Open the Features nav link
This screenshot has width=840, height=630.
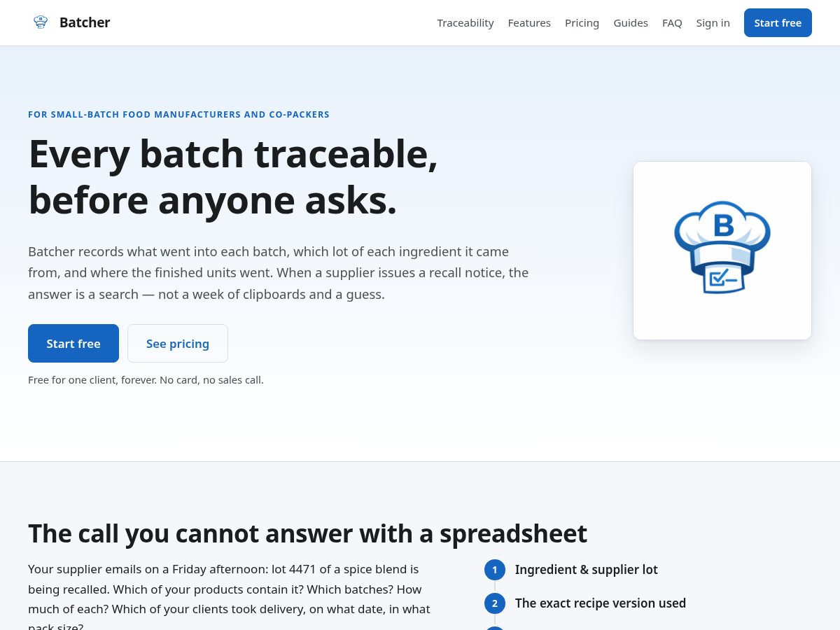point(529,23)
